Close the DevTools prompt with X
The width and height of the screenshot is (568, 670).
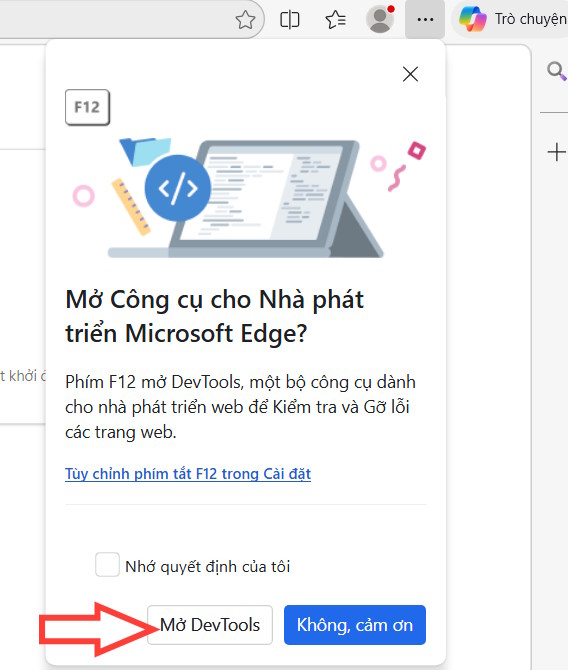[x=410, y=74]
